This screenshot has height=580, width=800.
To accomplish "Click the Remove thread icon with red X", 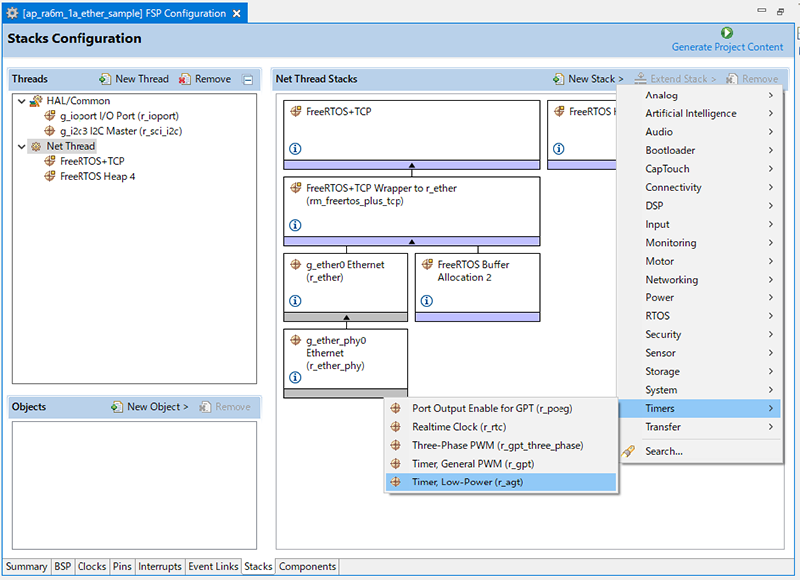I will pos(185,79).
